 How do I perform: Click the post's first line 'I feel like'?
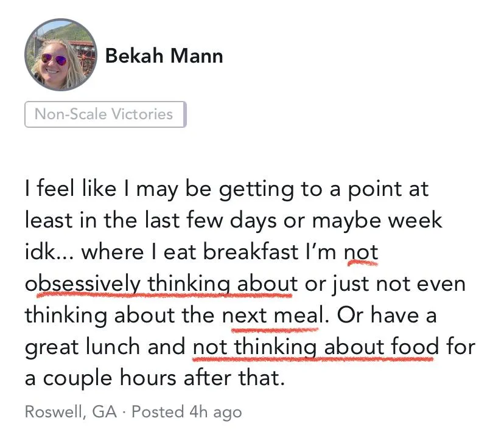click(71, 188)
